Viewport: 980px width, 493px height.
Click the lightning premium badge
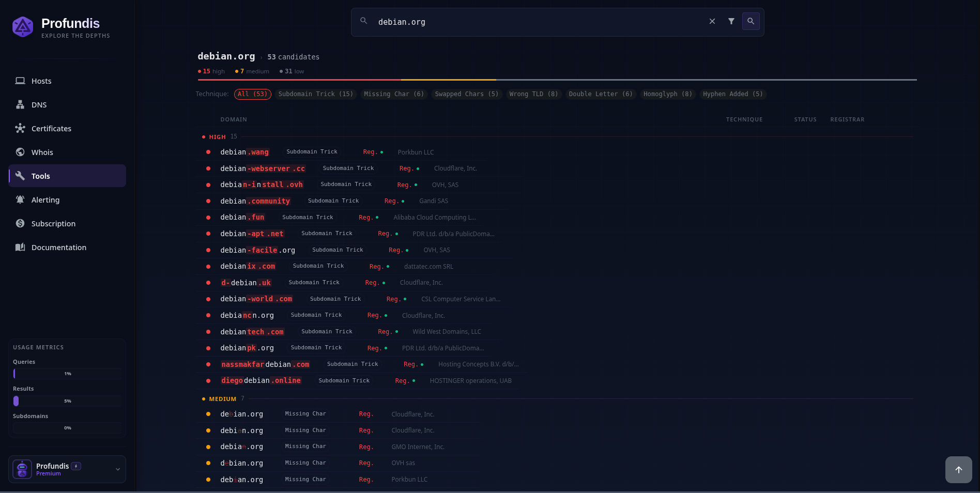76,466
